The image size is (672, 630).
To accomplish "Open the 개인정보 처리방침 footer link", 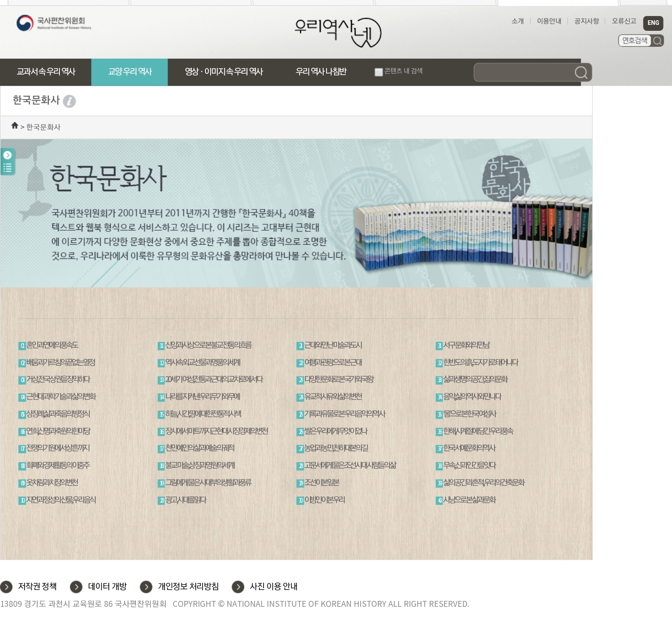I will click(188, 587).
